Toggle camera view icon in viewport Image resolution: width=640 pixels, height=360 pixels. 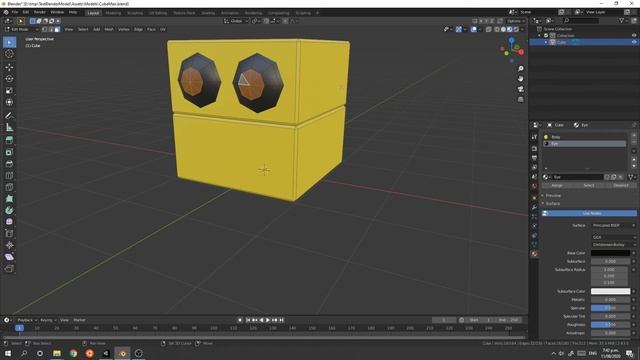click(520, 89)
